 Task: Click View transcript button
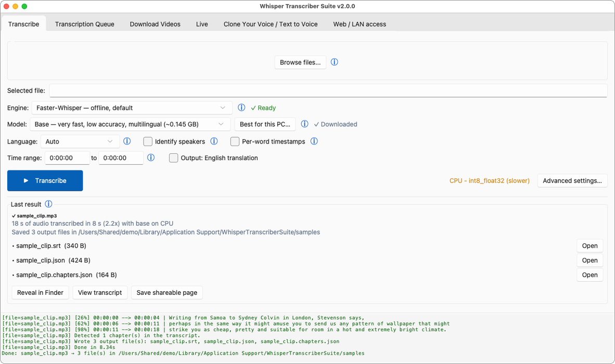click(x=100, y=293)
